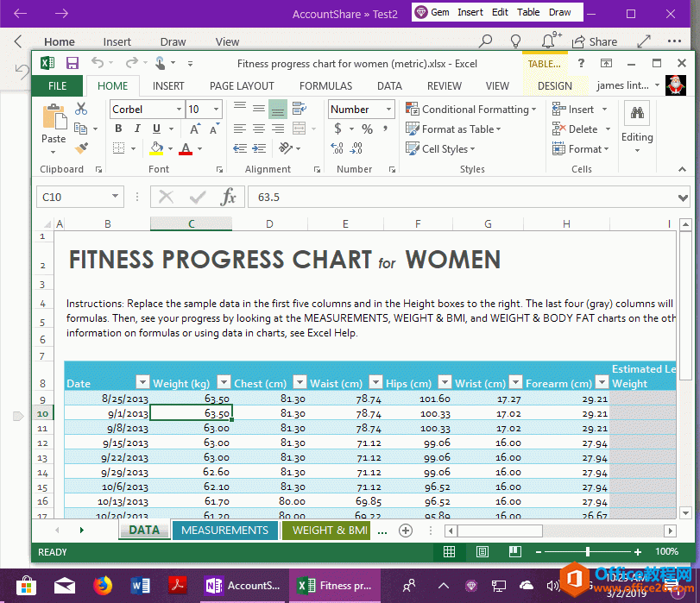700x603 pixels.
Task: Add a new sheet with plus icon
Action: (x=405, y=530)
